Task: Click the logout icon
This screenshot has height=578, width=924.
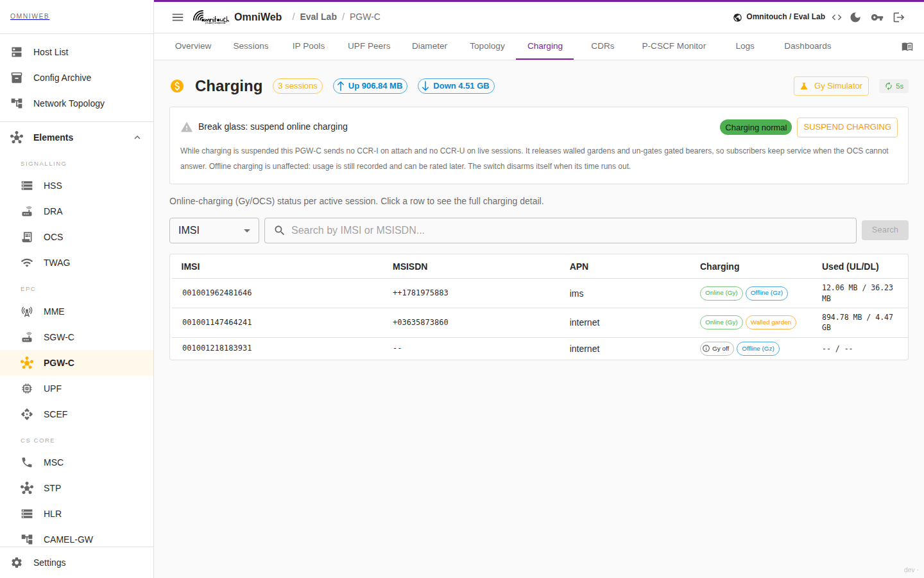Action: coord(899,17)
